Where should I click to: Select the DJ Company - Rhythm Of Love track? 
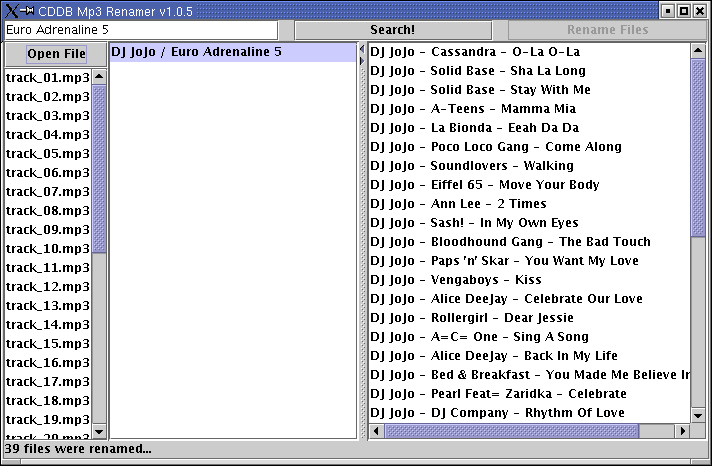point(529,413)
